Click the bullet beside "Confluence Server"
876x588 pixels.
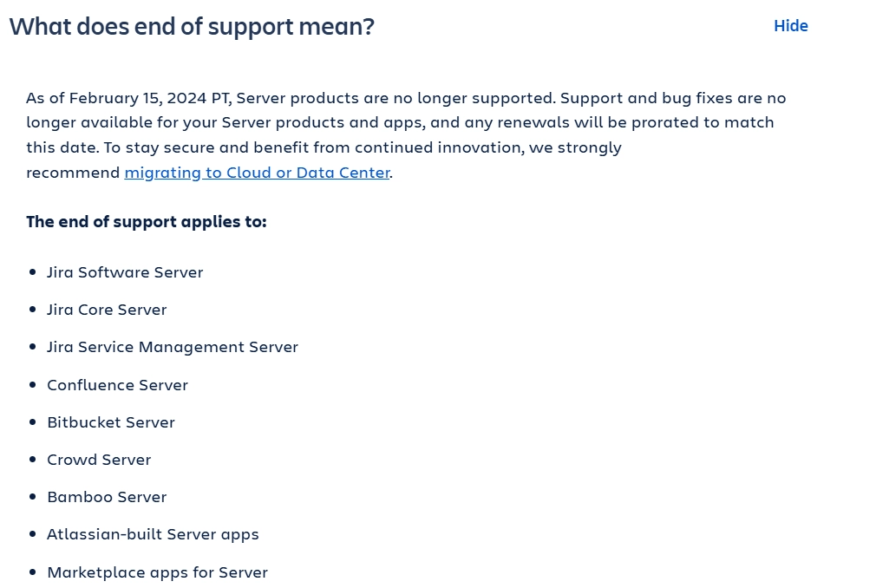click(x=33, y=384)
